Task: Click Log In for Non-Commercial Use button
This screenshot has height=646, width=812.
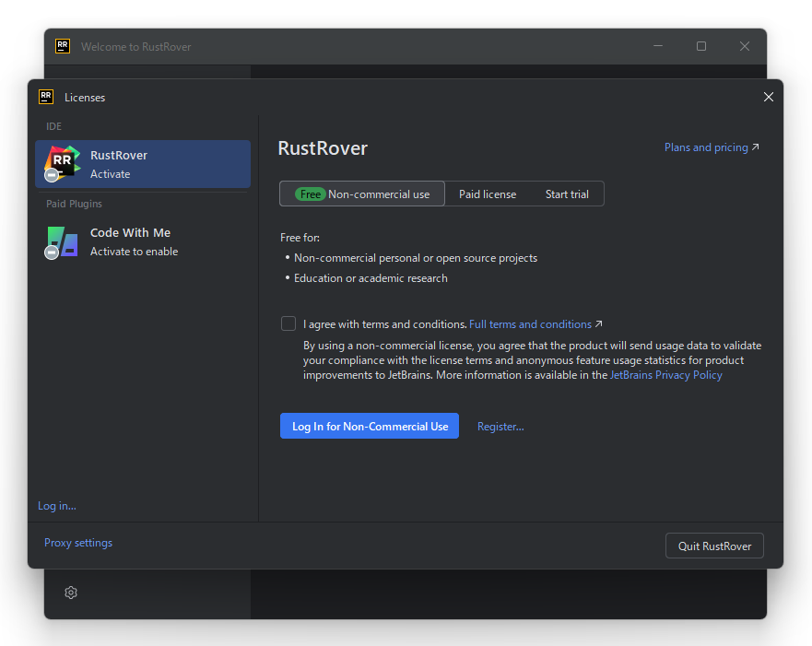Action: point(370,426)
